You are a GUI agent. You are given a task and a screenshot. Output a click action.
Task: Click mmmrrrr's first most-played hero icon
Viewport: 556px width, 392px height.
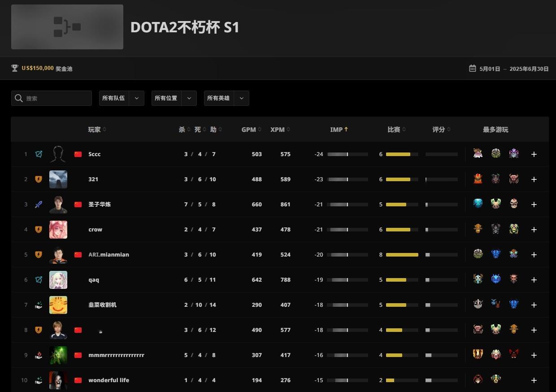tap(478, 354)
